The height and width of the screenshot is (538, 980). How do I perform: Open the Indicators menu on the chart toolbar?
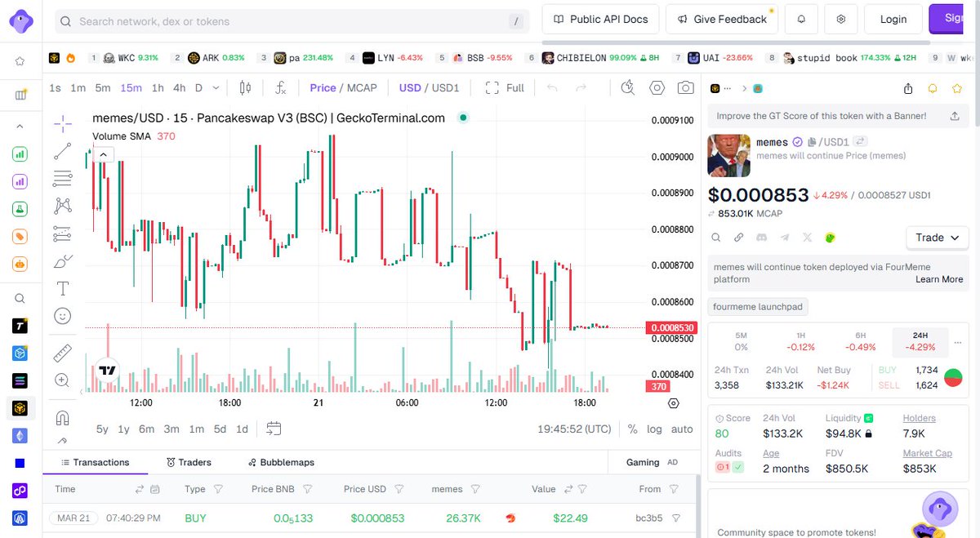(x=282, y=87)
